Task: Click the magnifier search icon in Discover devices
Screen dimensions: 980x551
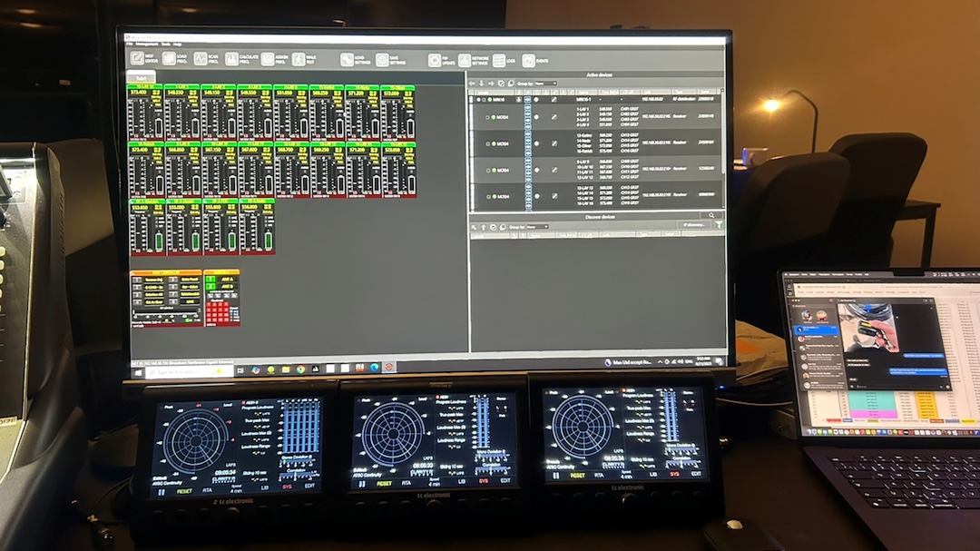Action: coord(711,217)
